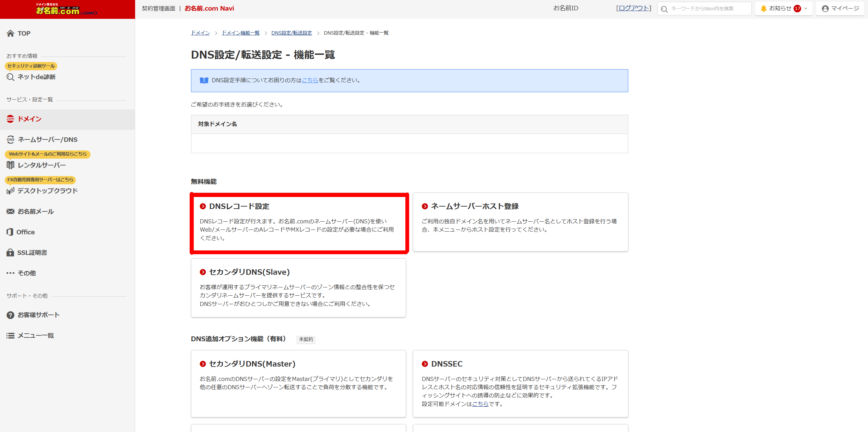868x432 pixels.
Task: Click the TOP home icon in sidebar
Action: (10, 33)
